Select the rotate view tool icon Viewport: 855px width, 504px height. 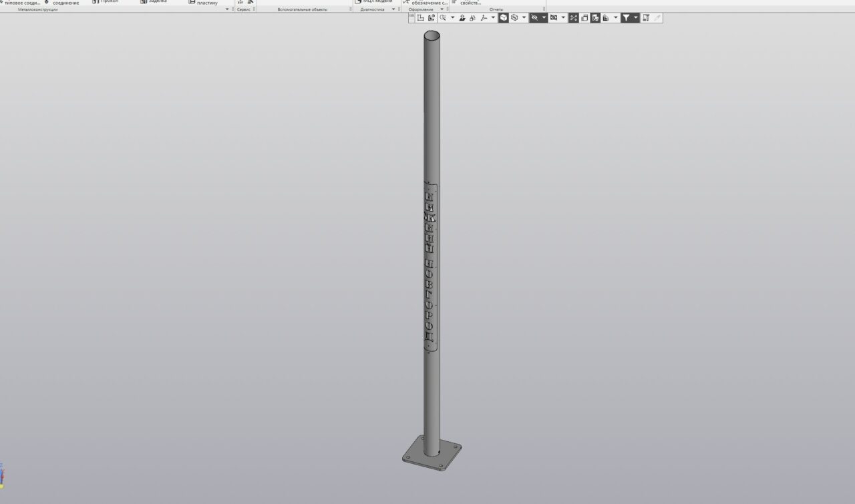tap(472, 18)
